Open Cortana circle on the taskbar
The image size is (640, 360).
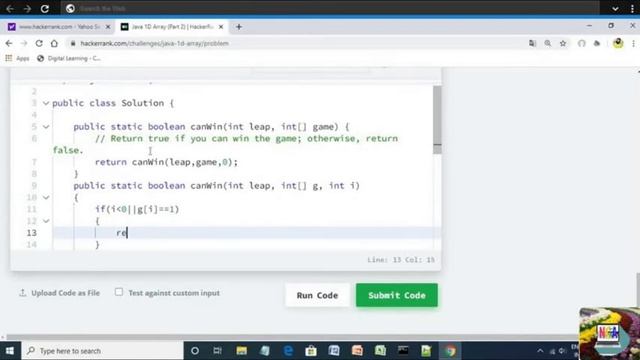click(195, 351)
